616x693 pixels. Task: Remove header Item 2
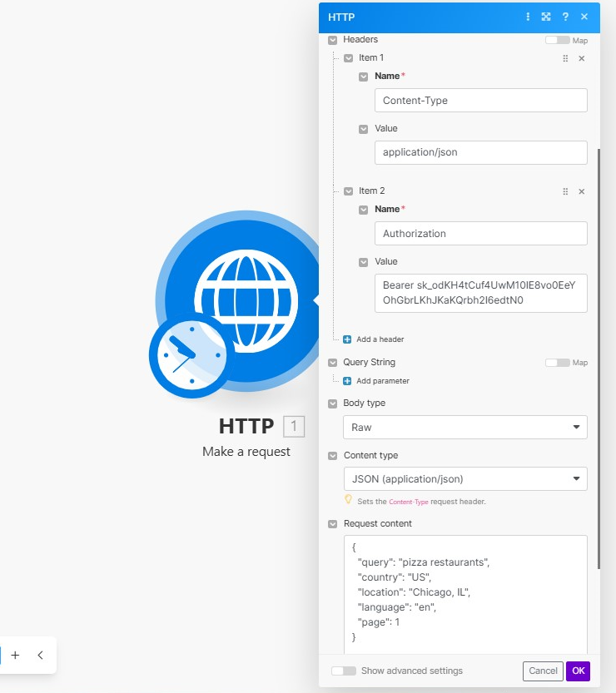(582, 191)
